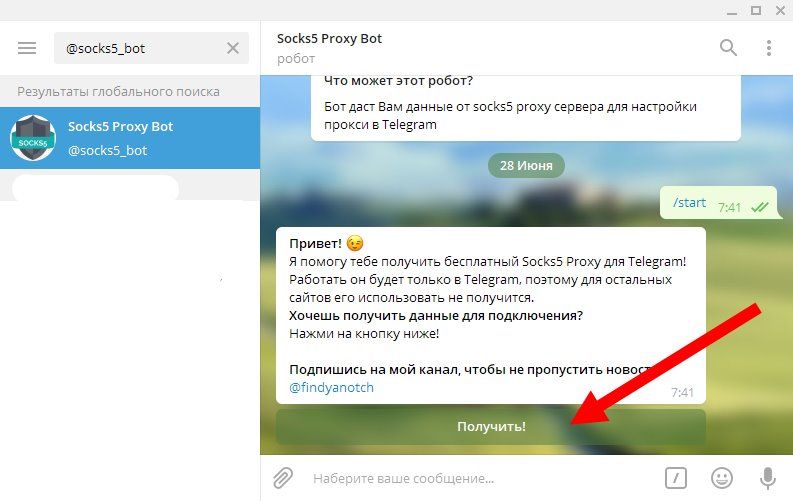The height and width of the screenshot is (501, 793).
Task: Click the 28 Июня date badge
Action: point(526,165)
